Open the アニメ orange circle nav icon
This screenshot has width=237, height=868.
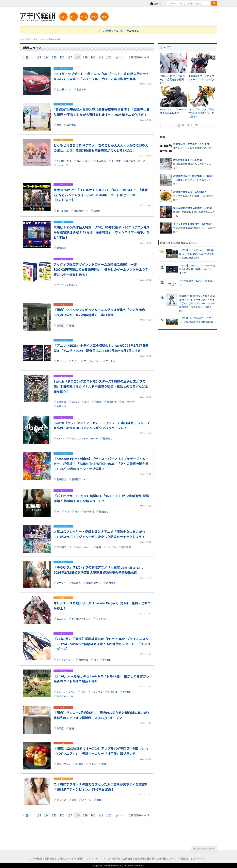coord(63,17)
